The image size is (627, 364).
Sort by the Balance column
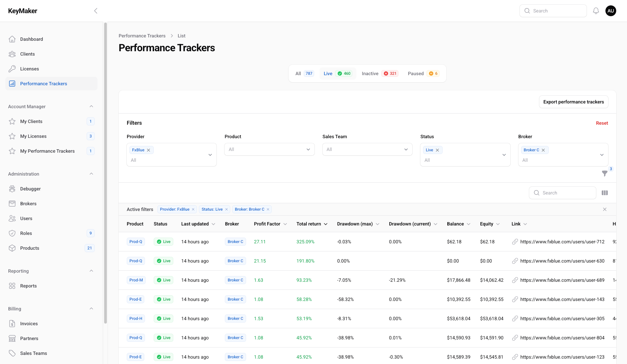(x=458, y=224)
